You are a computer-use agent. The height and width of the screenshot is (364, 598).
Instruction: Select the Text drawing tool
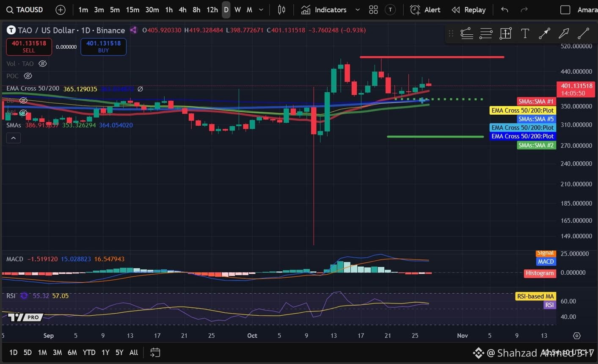tap(525, 33)
